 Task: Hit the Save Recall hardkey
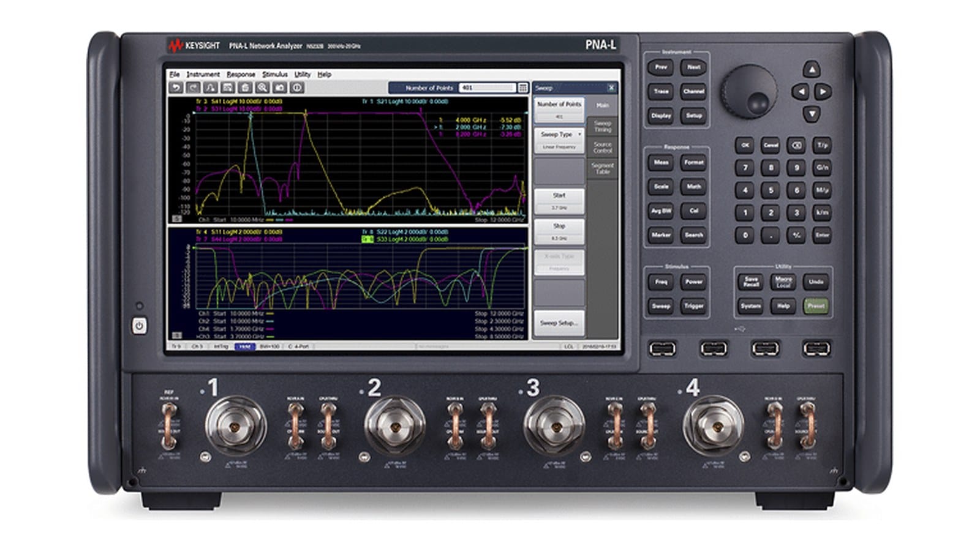(x=751, y=282)
